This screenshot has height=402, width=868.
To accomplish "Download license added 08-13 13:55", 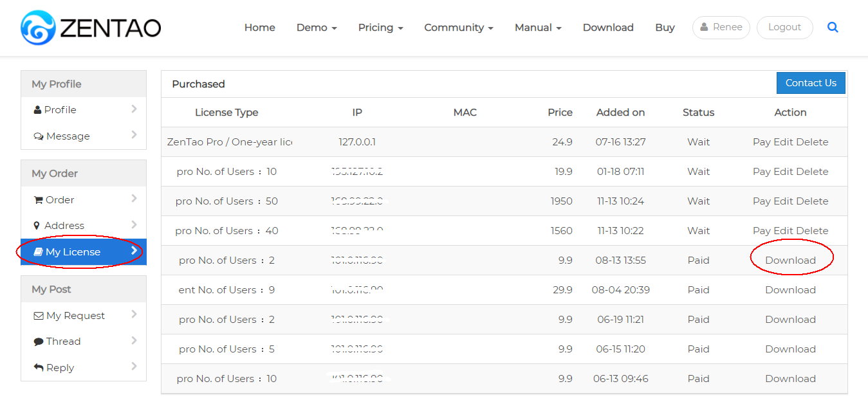I will [x=790, y=260].
